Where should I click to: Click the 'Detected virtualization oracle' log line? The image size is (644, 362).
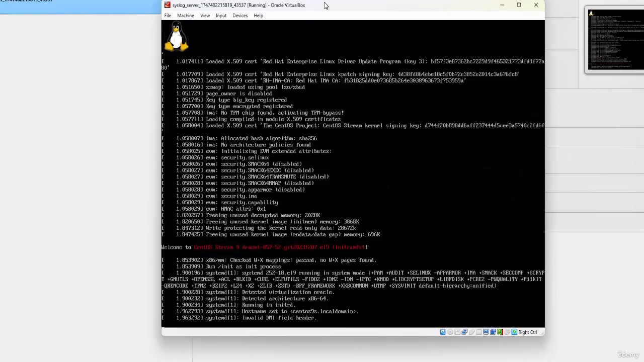pyautogui.click(x=248, y=292)
